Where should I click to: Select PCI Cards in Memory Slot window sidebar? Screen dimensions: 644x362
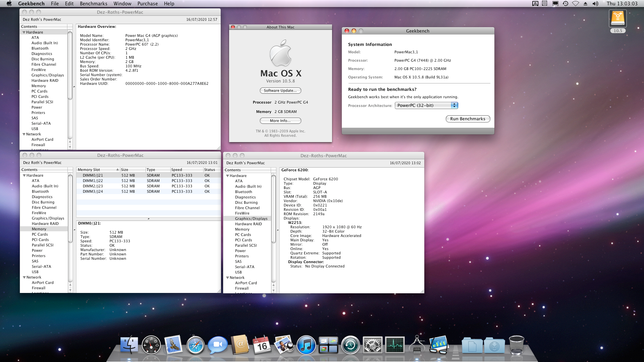(40, 240)
